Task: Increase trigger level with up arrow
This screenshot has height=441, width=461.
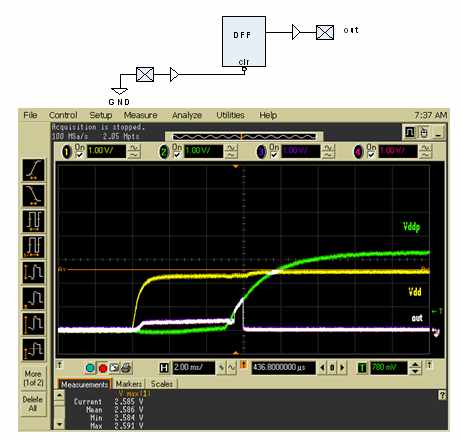Action: point(415,365)
